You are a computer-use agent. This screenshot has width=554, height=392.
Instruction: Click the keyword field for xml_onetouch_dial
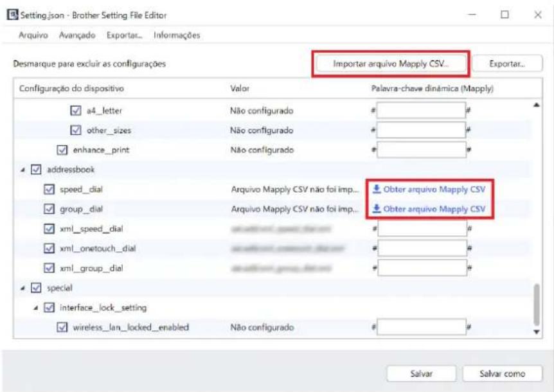422,249
